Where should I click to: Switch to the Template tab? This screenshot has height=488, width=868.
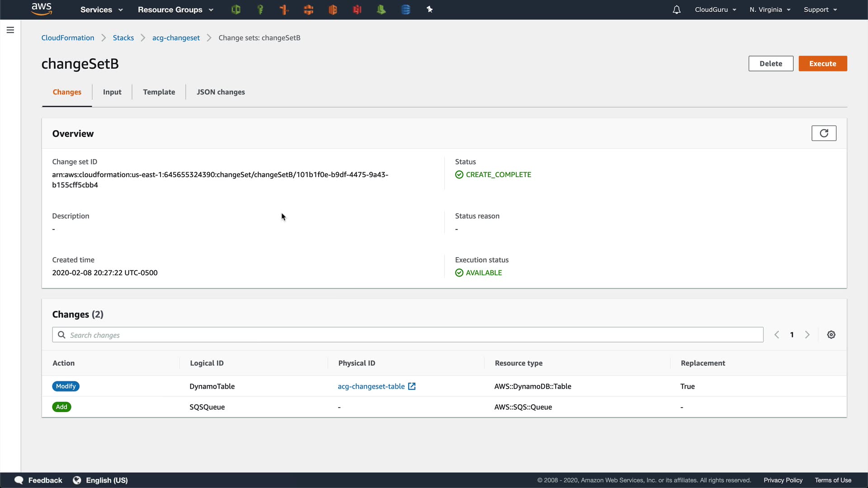pos(159,92)
